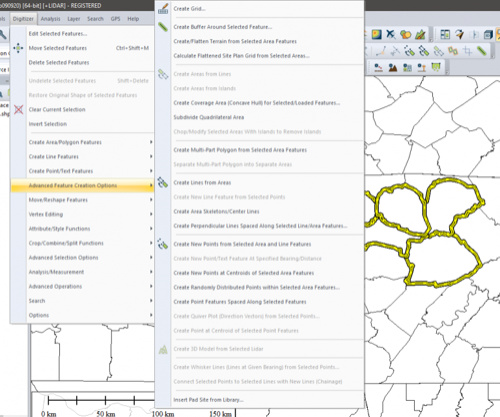Viewport: 500px width, 417px height.
Task: Expand the Vertex Editing submenu arrow
Action: point(151,214)
